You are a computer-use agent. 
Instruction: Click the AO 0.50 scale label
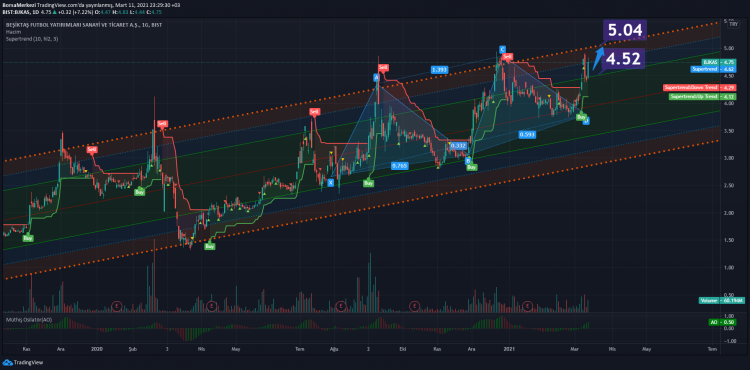tap(722, 323)
